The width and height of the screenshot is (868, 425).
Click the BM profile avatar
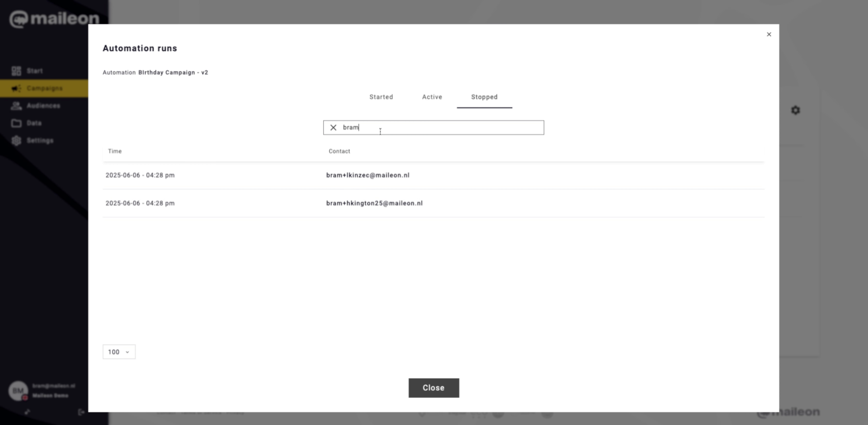(x=18, y=391)
